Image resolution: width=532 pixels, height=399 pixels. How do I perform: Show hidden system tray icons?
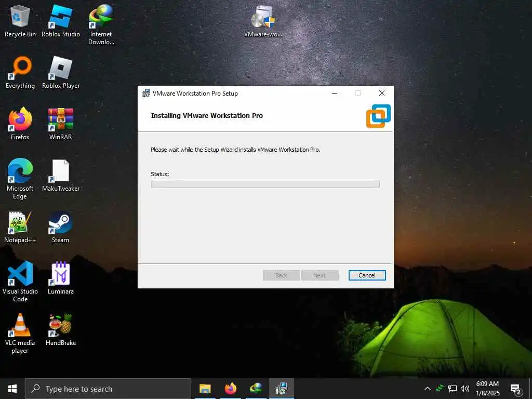point(428,389)
